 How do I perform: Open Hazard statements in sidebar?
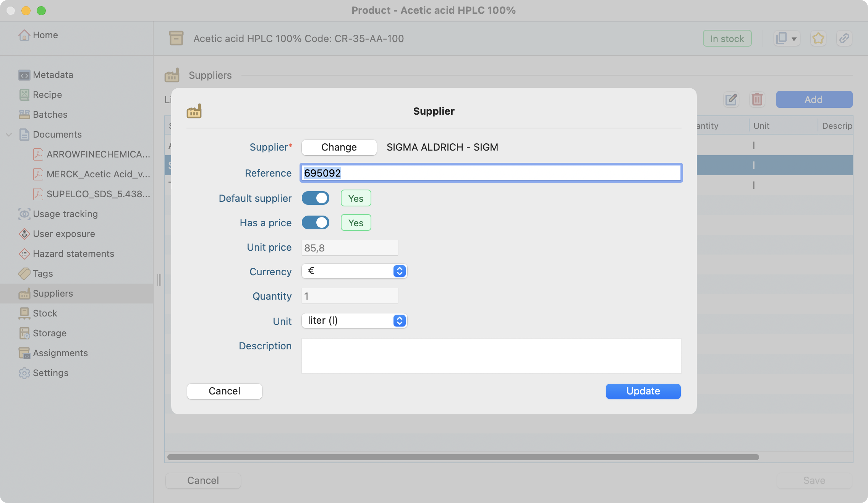point(73,254)
